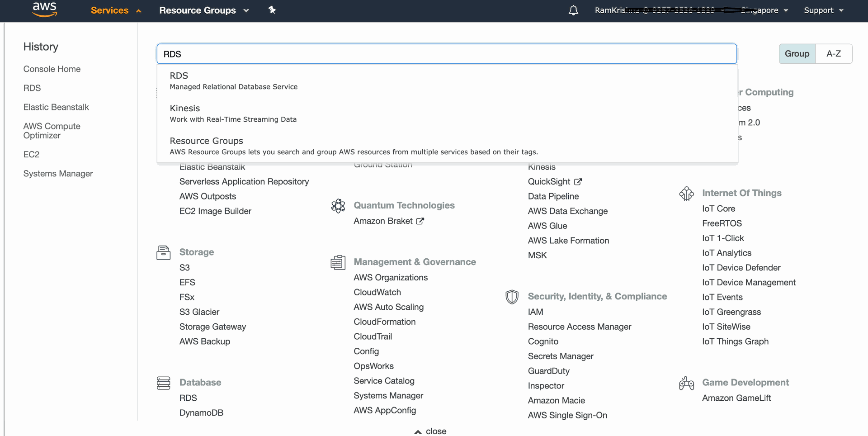Open CloudFormation service
The image size is (868, 436).
[x=384, y=322]
